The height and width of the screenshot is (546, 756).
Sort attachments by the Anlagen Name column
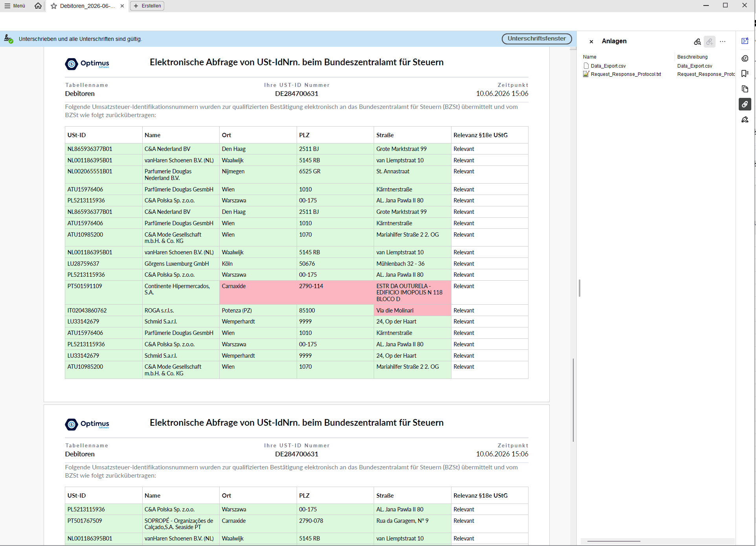click(x=590, y=57)
